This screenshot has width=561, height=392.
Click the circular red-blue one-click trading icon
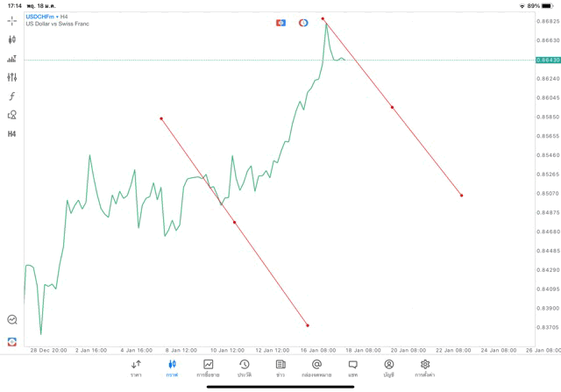[303, 22]
